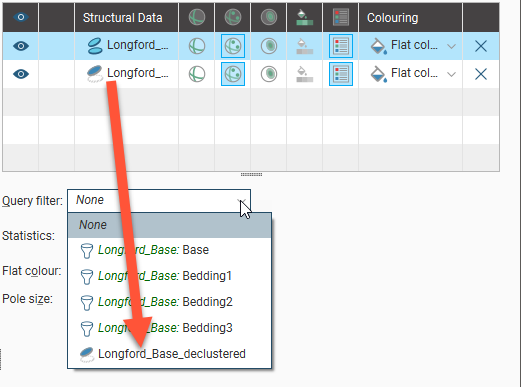Click the fill opacity icon in first Longford row

(x=304, y=46)
